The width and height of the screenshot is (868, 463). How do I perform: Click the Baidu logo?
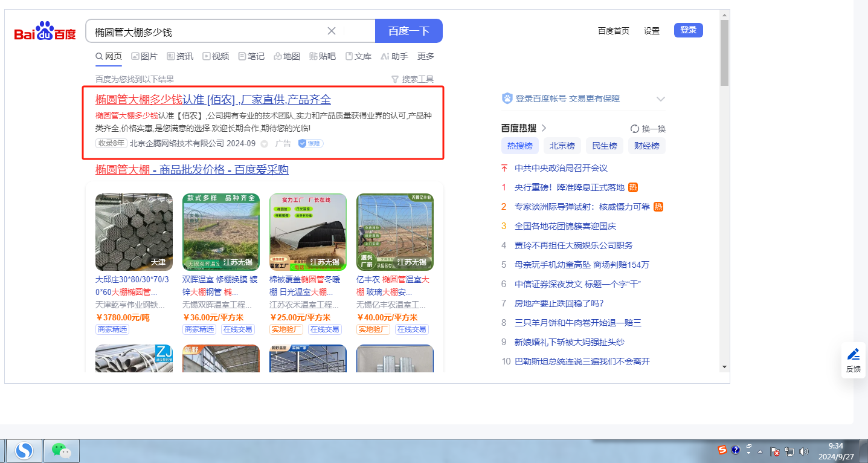pos(45,31)
